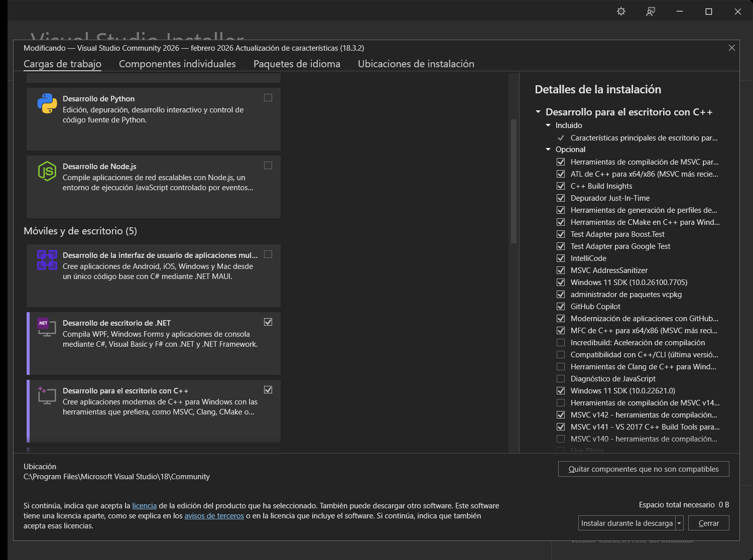Click the Node.js workload logo icon

point(47,171)
